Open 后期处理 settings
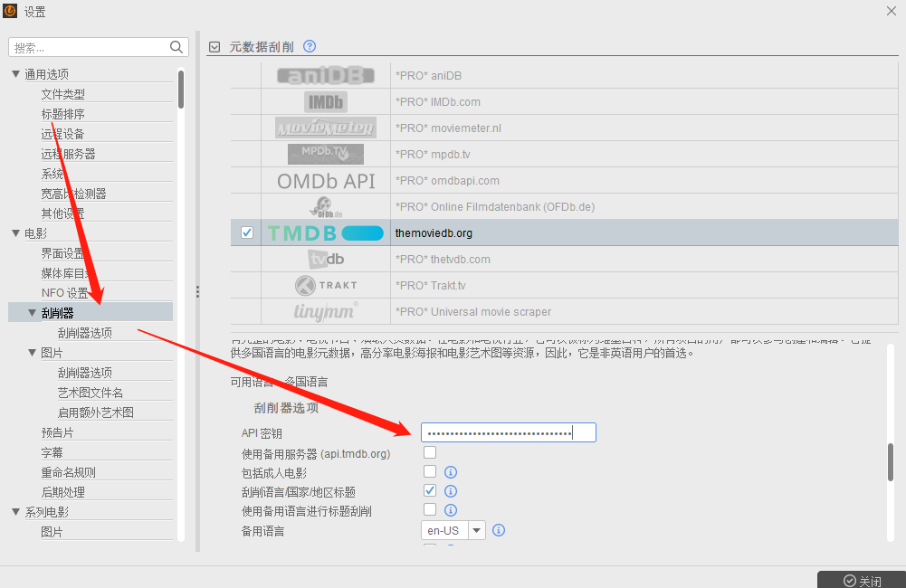The height and width of the screenshot is (588, 906). [63, 492]
